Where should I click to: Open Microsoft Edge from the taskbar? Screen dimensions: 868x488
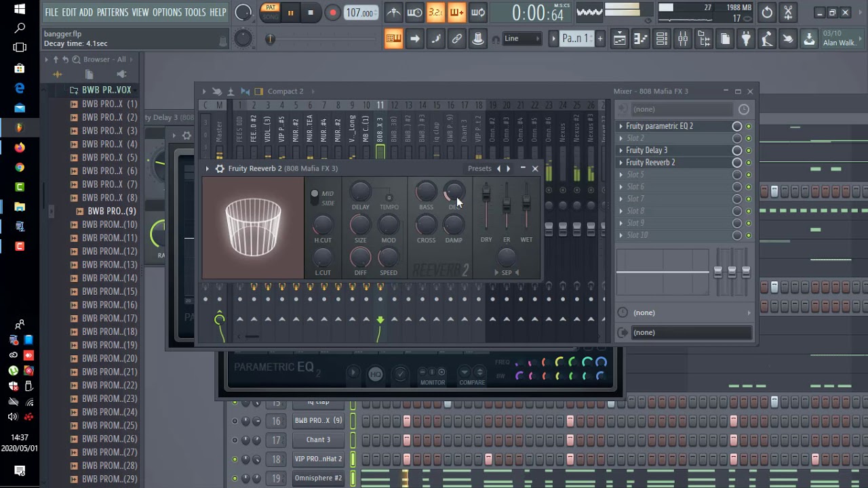[20, 88]
